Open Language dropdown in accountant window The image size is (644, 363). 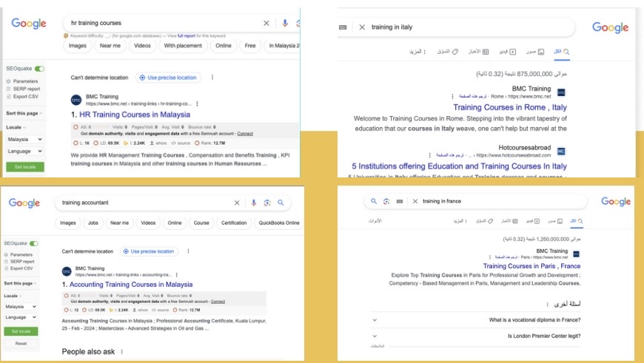pyautogui.click(x=21, y=317)
